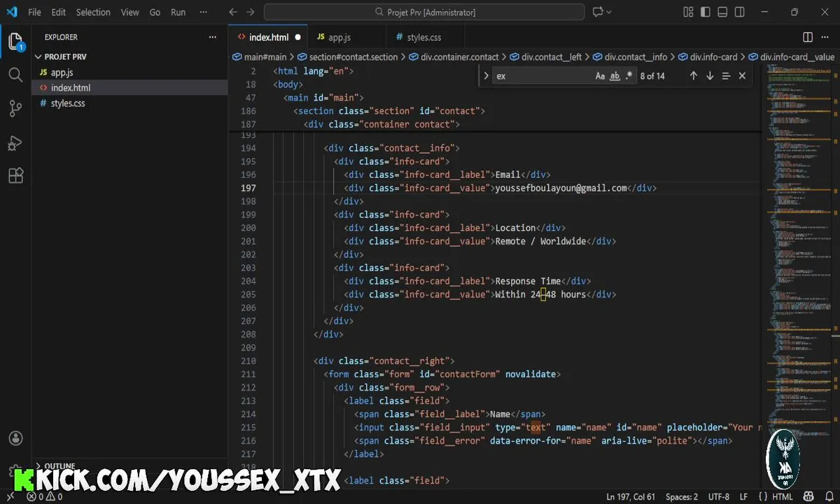Viewport: 840px width, 504px height.
Task: Open the errors and warnings indicator
Action: (x=45, y=496)
